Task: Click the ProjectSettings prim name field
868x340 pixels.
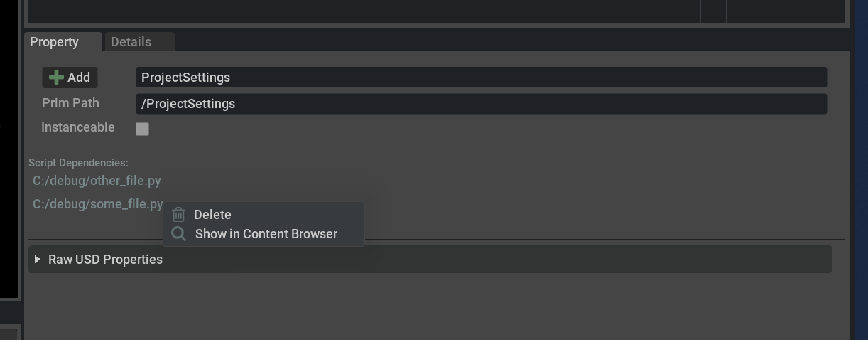Action: pyautogui.click(x=480, y=78)
